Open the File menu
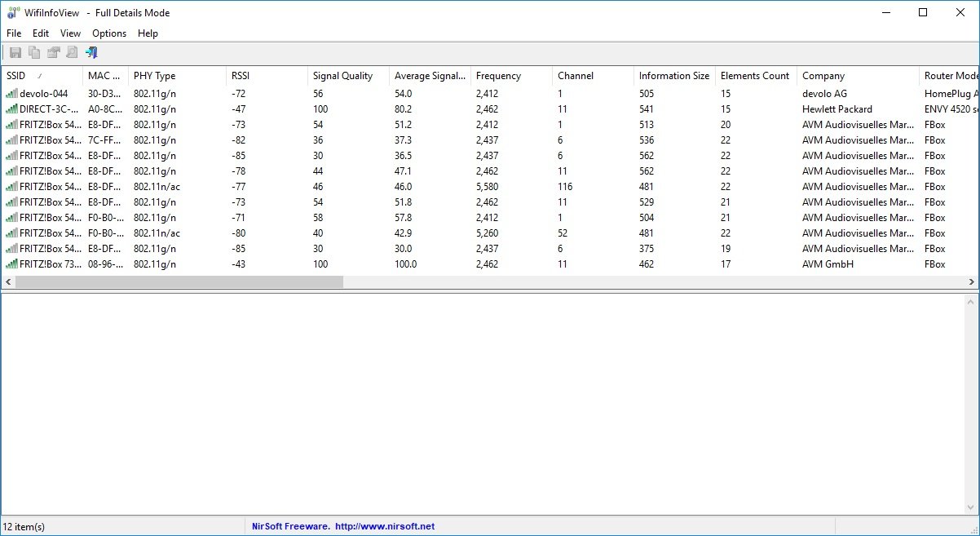 (x=14, y=33)
